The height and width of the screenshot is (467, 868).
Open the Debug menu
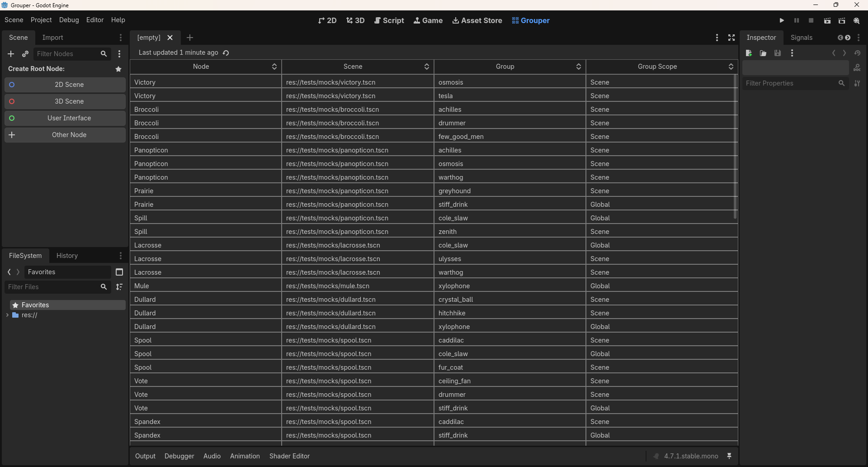(69, 20)
